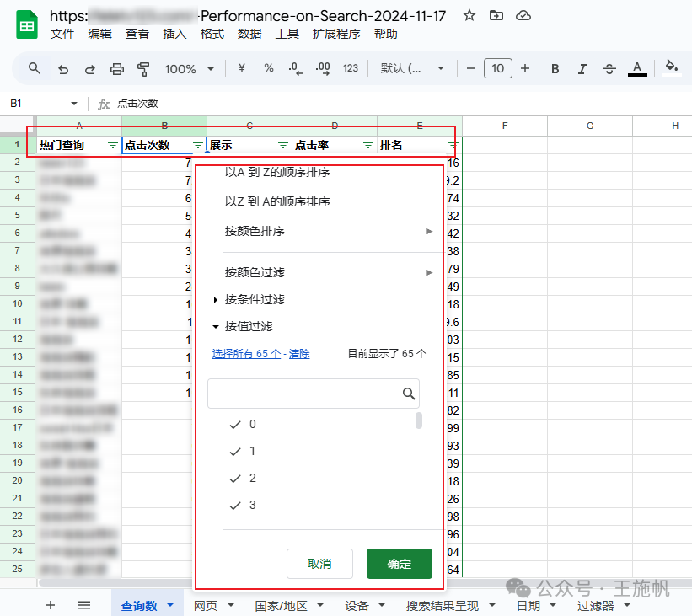Switch to 国家/地区 sheet tab

(281, 605)
